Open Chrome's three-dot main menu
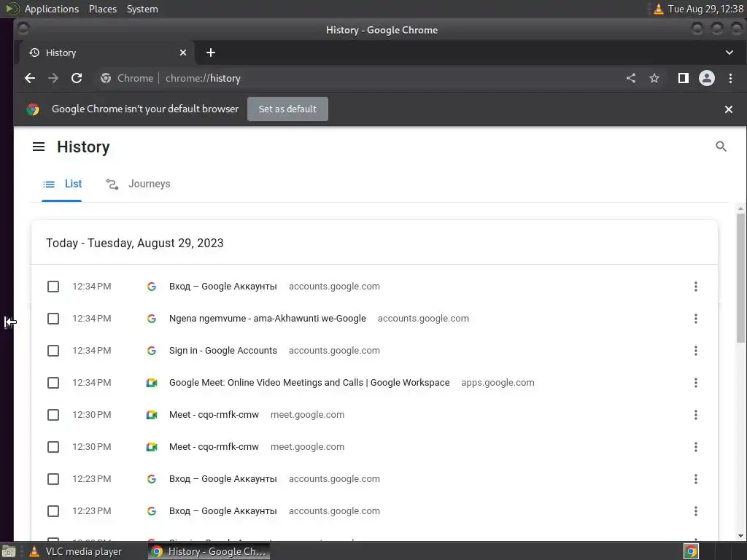 pyautogui.click(x=730, y=78)
